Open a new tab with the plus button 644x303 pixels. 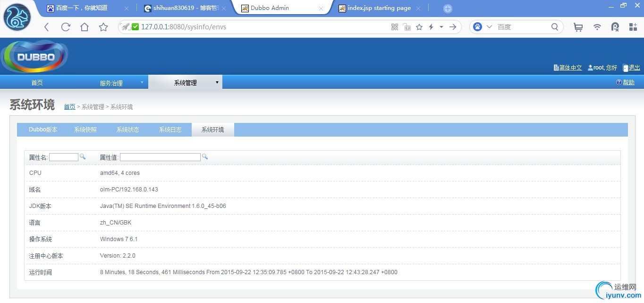coord(448,9)
